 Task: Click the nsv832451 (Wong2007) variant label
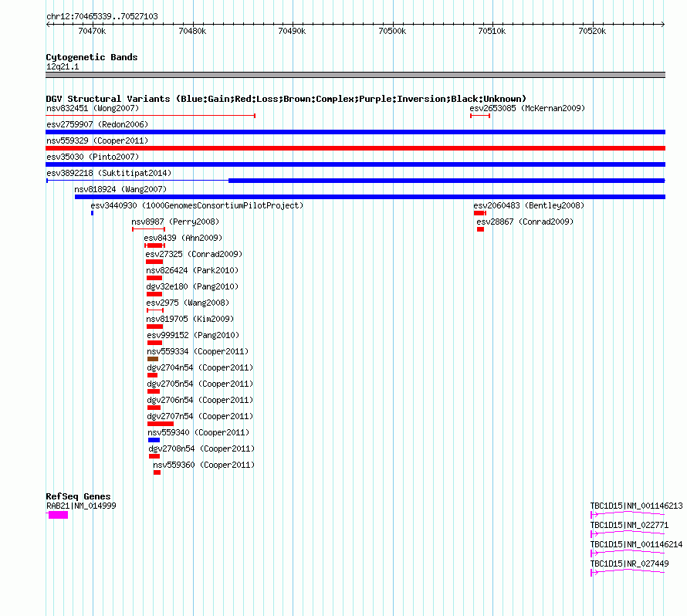(93, 108)
